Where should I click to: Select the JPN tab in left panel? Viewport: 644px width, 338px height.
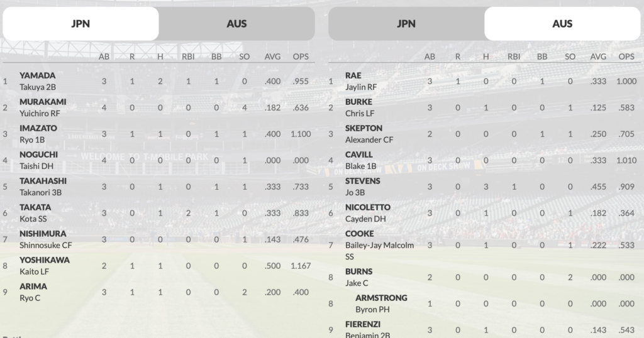[80, 24]
